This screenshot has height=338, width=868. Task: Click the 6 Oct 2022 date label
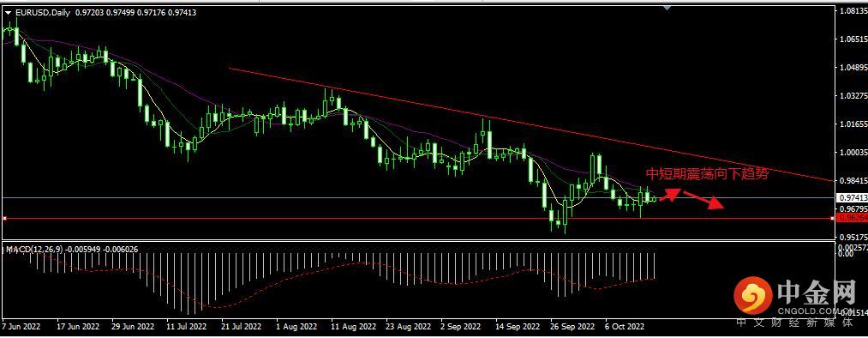point(625,327)
